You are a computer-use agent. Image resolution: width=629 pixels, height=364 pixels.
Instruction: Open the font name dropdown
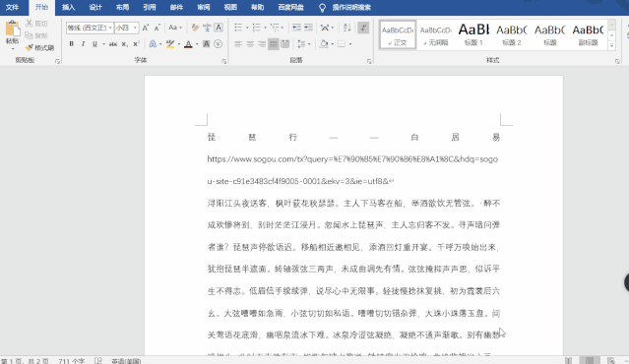[110, 28]
